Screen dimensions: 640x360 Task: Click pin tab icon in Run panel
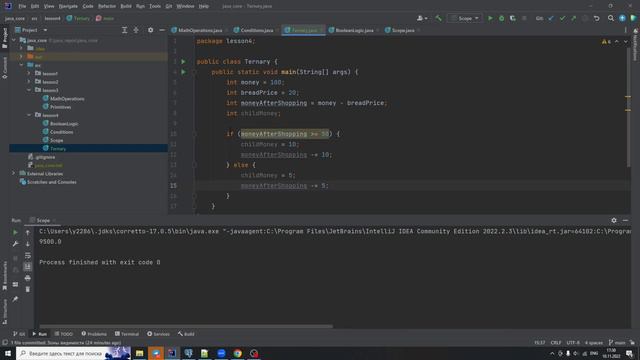tap(15, 299)
